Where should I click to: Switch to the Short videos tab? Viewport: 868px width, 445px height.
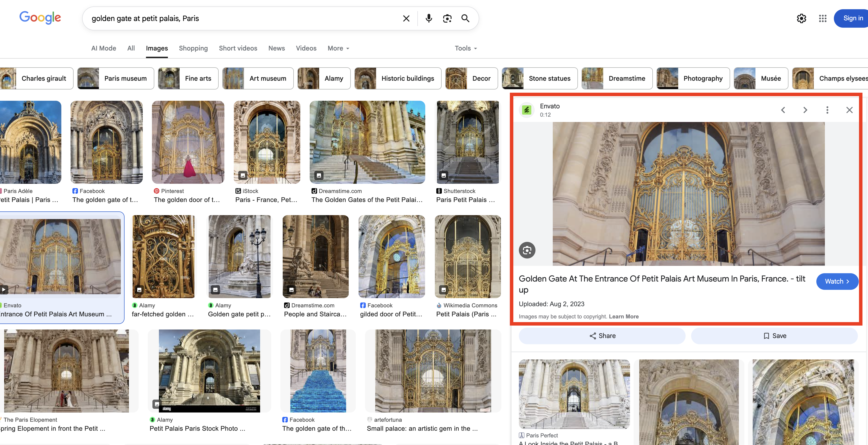pos(238,48)
